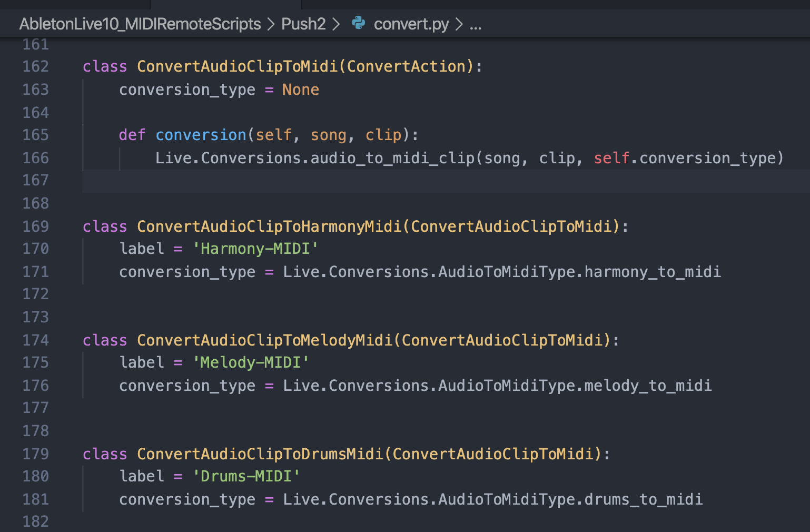The width and height of the screenshot is (810, 532).
Task: Click the None keyword on line 163
Action: tap(300, 90)
